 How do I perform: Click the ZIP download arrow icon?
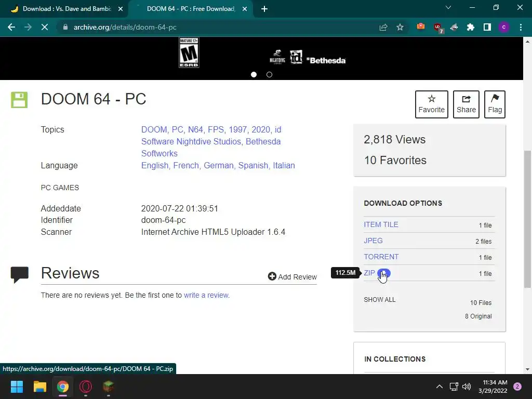[x=384, y=273]
